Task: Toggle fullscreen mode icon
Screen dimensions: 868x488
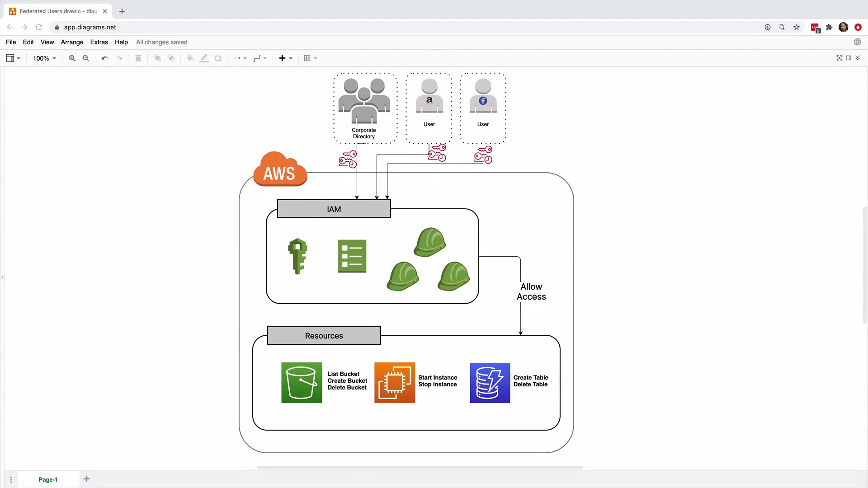Action: coord(840,58)
